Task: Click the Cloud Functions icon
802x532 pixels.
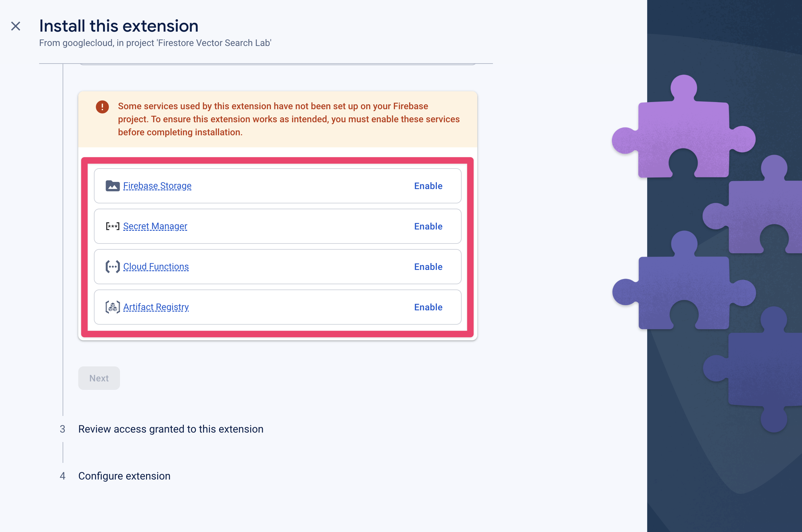Action: (111, 267)
